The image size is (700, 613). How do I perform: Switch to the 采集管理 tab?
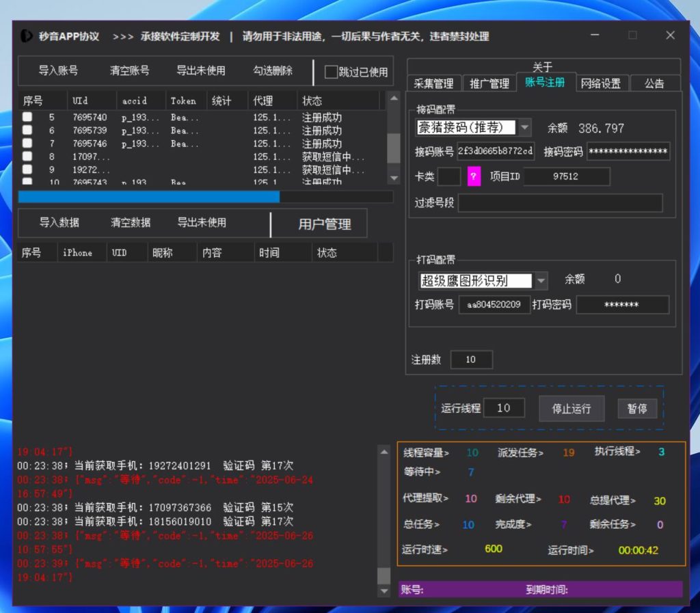[433, 83]
